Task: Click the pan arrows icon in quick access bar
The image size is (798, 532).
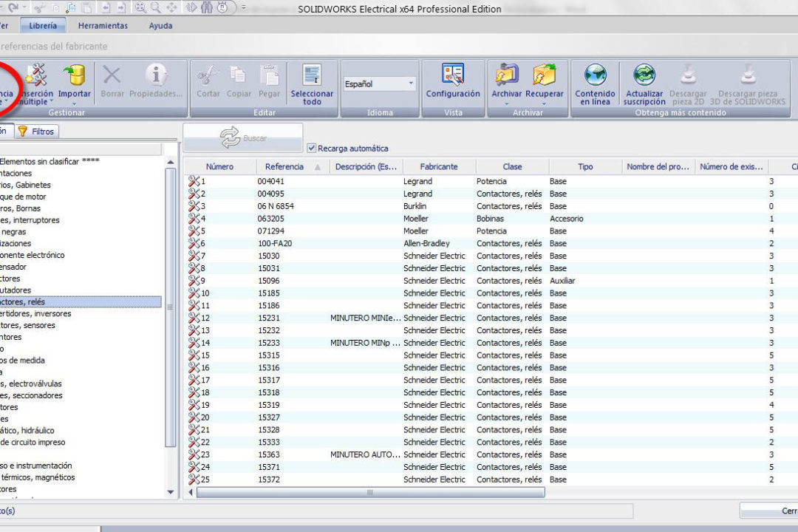Action: click(x=172, y=7)
